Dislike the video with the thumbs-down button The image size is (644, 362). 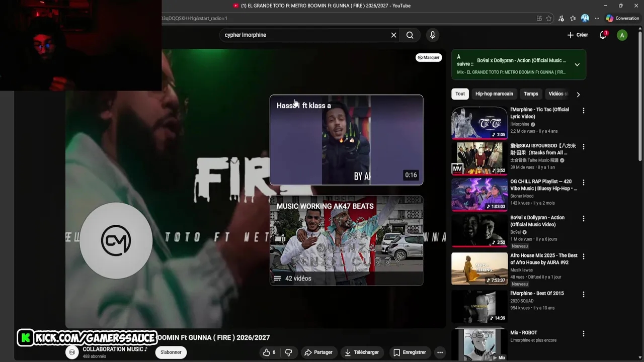[x=289, y=352]
